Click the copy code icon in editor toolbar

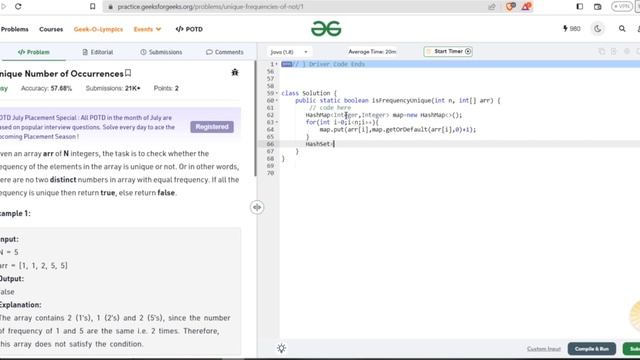[x=602, y=51]
